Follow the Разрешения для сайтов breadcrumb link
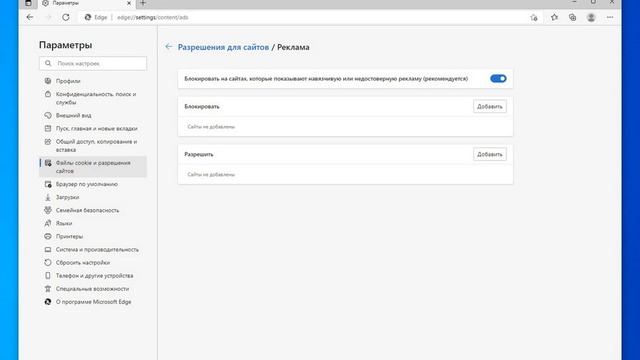This screenshot has width=640, height=360. tap(223, 47)
